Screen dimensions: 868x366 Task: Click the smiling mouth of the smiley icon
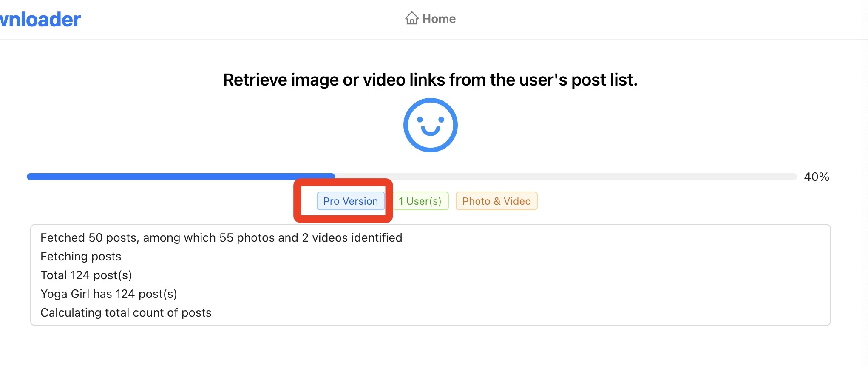tap(430, 131)
